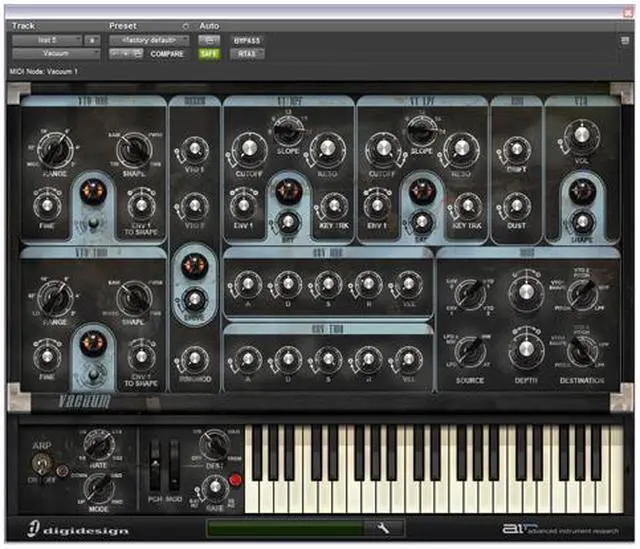Click the 'a' insert position button
Viewport: 640px width, 549px height.
point(92,40)
